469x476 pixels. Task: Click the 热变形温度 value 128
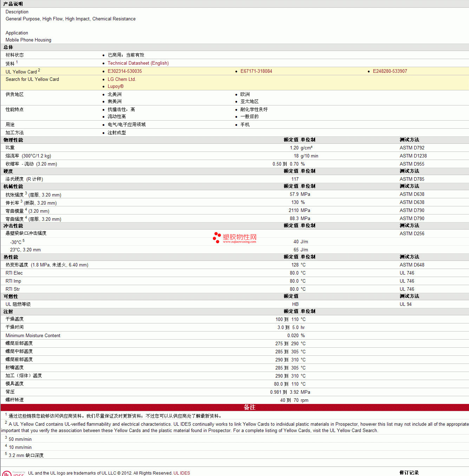point(295,265)
